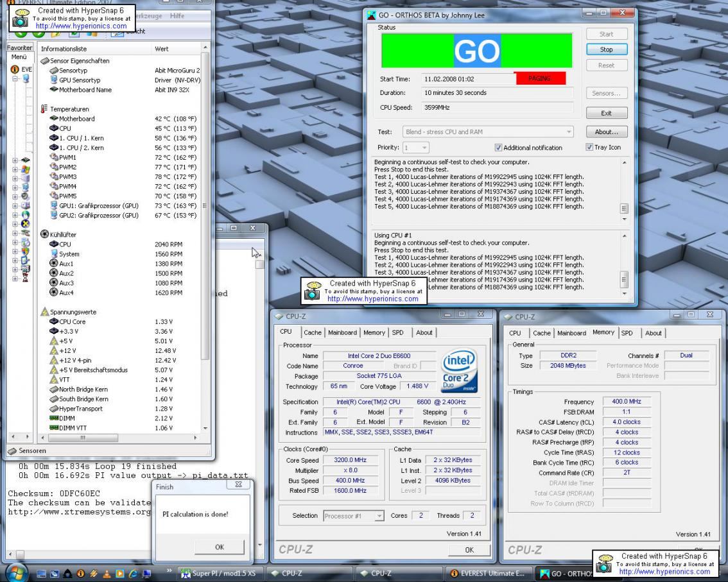This screenshot has height=582, width=728.
Task: Click EVEREST sensor list vertical scrollbar thumb
Action: 205,205
